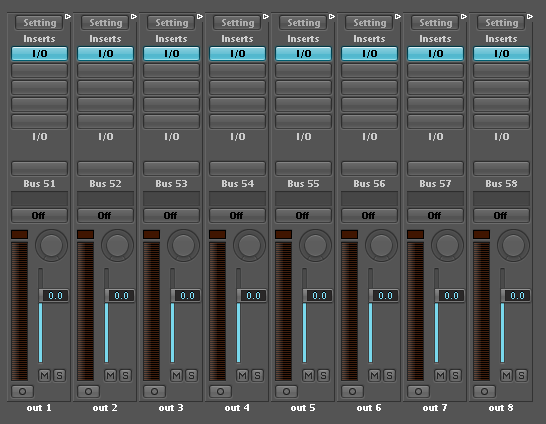Click the round button below out 3 meter
Image resolution: width=546 pixels, height=424 pixels.
click(x=155, y=392)
